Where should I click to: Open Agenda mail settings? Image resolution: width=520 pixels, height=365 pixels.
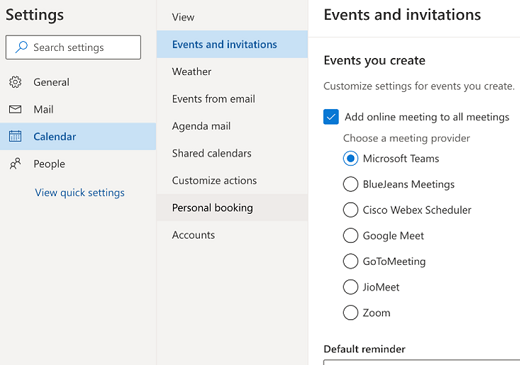[x=232, y=126]
